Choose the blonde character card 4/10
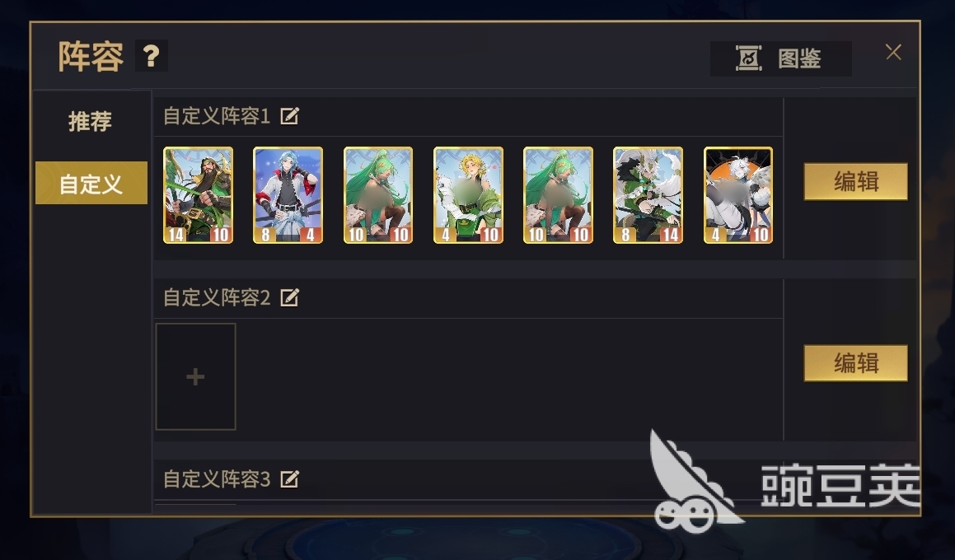The image size is (955, 560). click(x=468, y=195)
